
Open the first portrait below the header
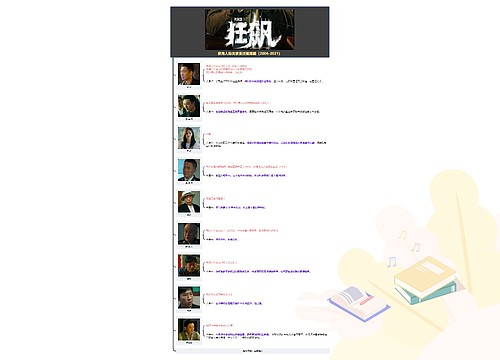pyautogui.click(x=189, y=74)
